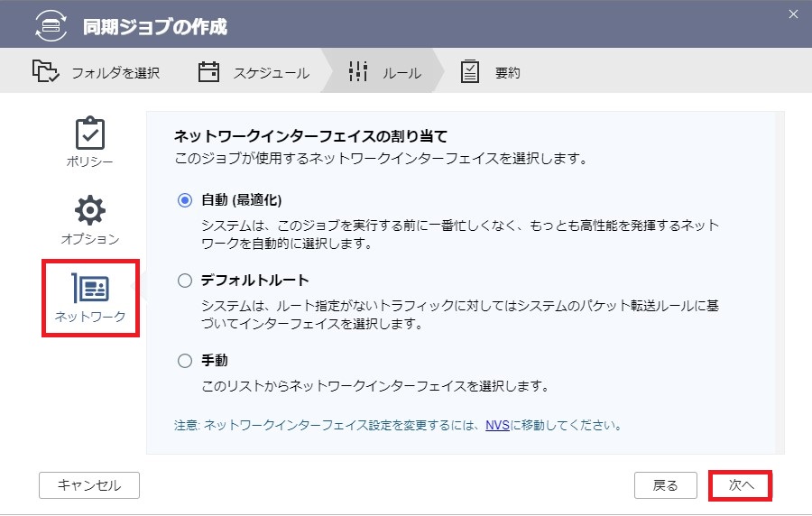Screen dimensions: 812x516
Task: Select the 手動 radio button
Action: (x=185, y=361)
